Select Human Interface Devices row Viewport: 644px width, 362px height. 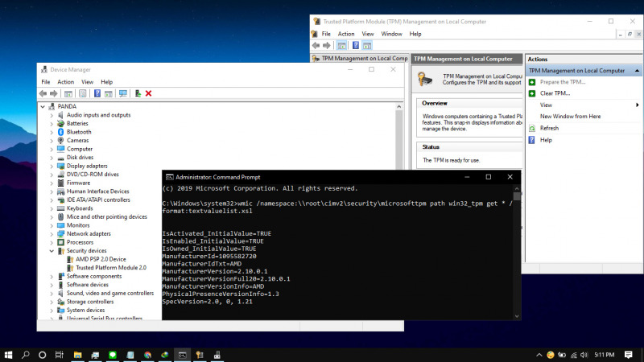pos(97,191)
